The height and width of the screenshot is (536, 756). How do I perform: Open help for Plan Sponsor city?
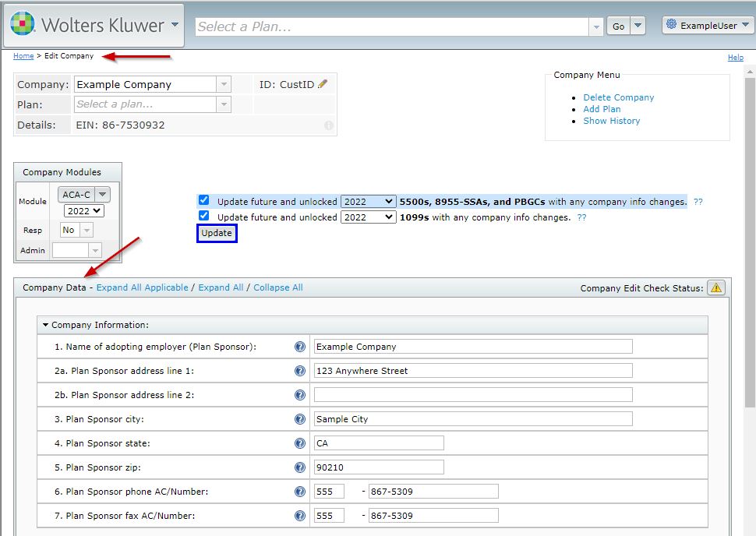coord(300,419)
